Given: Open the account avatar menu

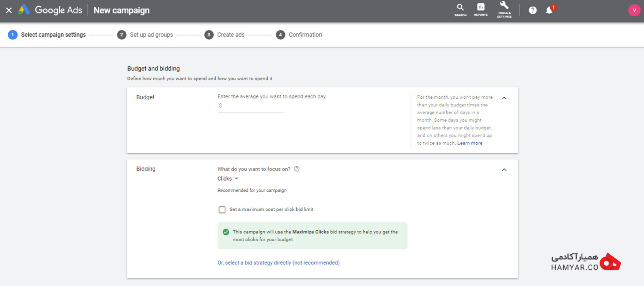Looking at the screenshot, I should (x=634, y=10).
